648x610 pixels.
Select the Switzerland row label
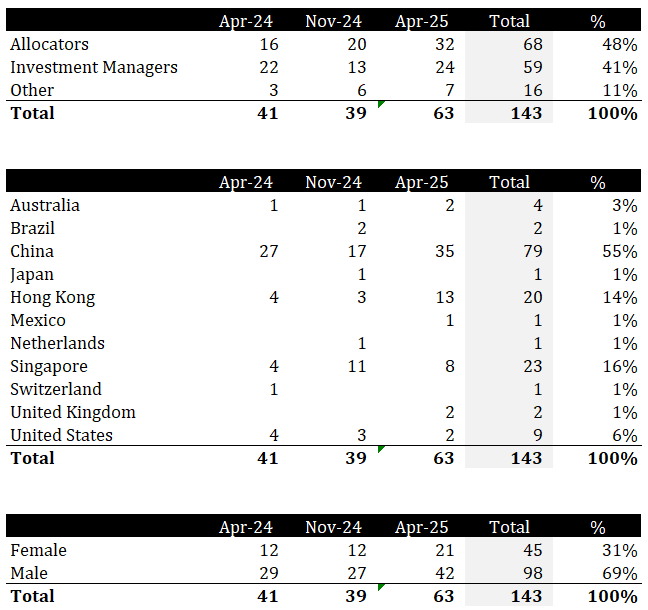click(56, 389)
